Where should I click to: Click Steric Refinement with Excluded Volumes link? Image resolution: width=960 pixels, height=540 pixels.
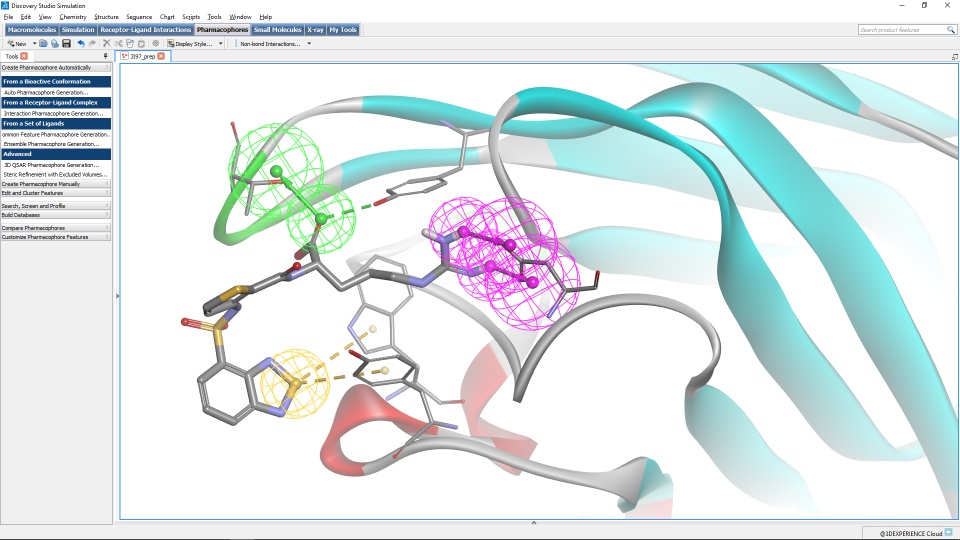click(x=55, y=174)
